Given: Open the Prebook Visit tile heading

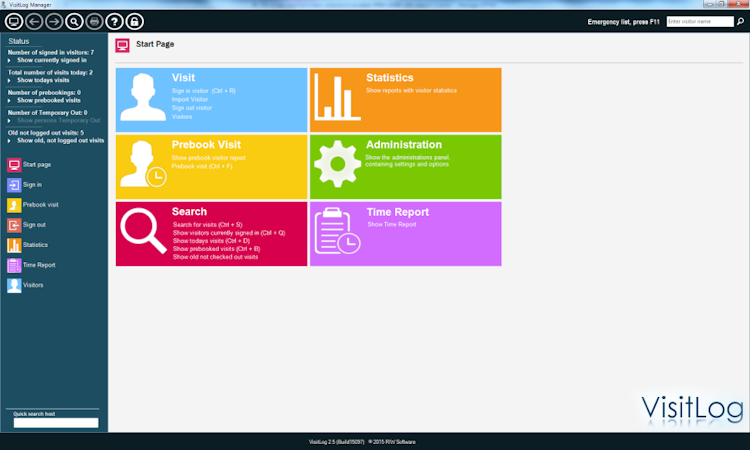Looking at the screenshot, I should (x=206, y=144).
